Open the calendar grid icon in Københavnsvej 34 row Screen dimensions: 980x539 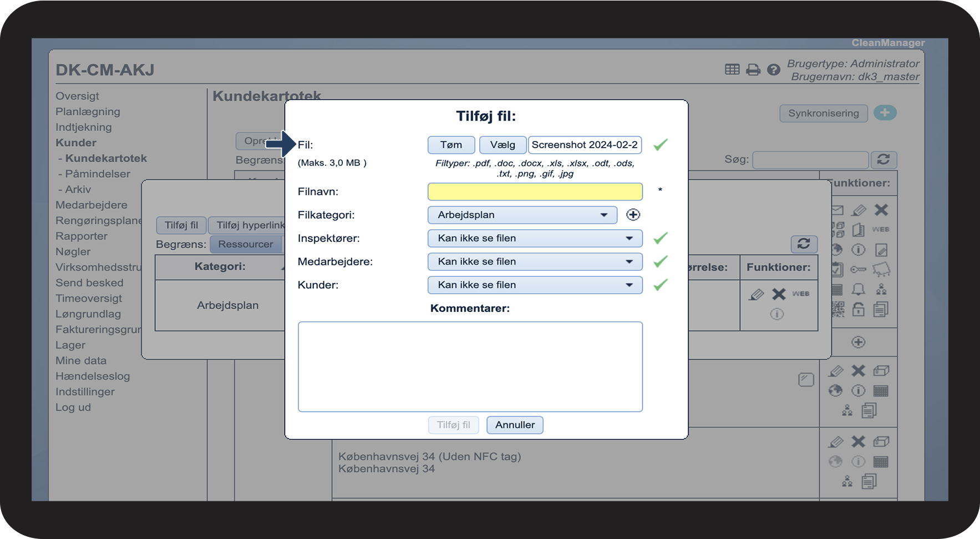point(881,462)
